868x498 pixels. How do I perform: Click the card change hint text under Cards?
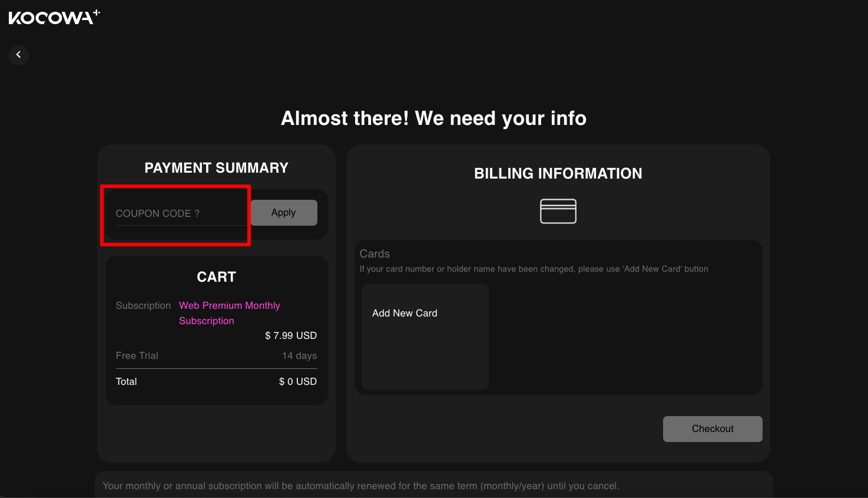[x=534, y=269]
